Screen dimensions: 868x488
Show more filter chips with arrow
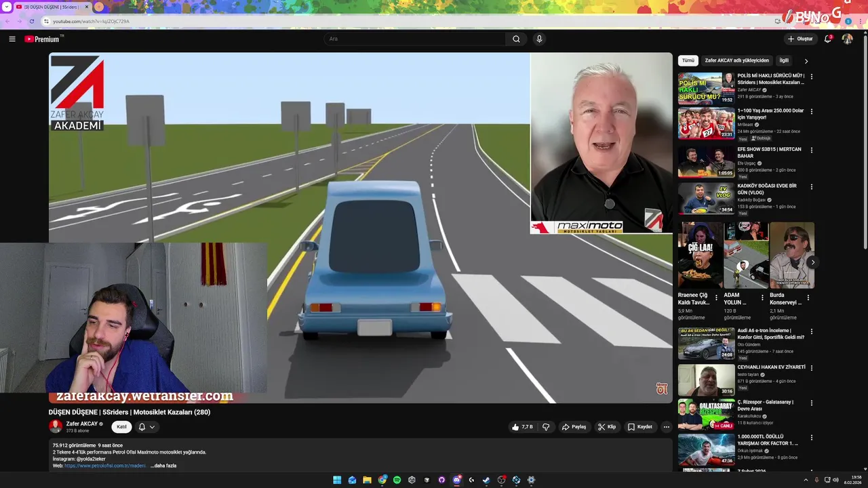click(x=806, y=61)
